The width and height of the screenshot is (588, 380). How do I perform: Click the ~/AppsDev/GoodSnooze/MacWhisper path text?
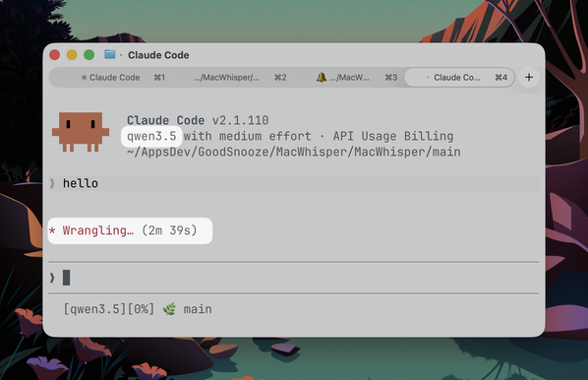coord(294,152)
